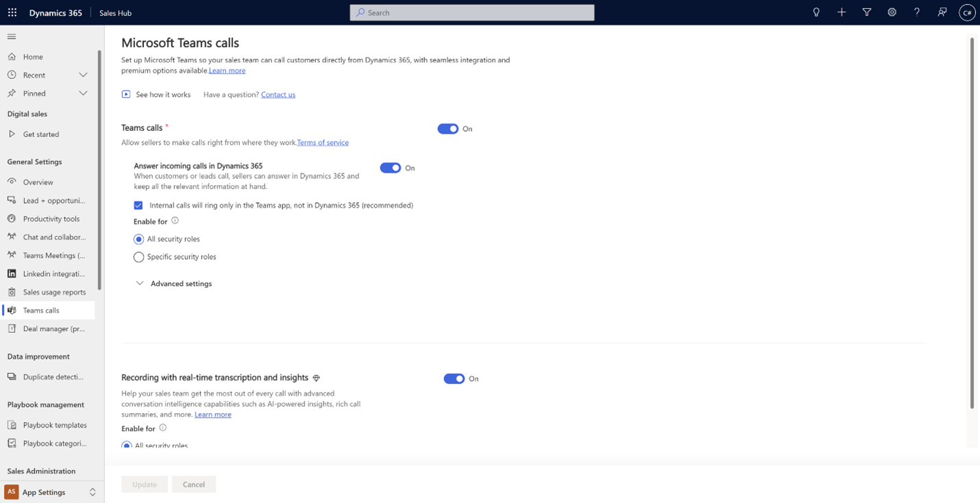Click the Productivity tools icon
This screenshot has height=503, width=980.
(12, 219)
